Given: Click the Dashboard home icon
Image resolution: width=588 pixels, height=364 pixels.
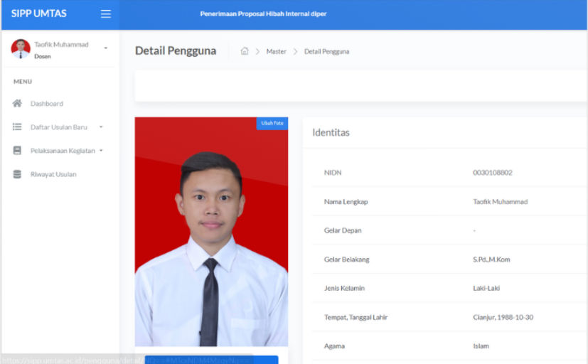Looking at the screenshot, I should tap(17, 103).
